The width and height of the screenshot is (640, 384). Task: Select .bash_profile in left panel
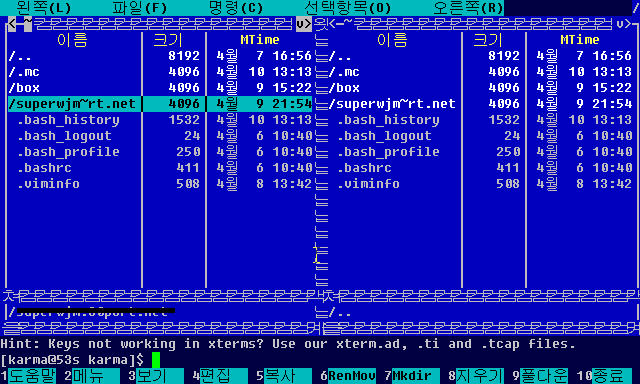pyautogui.click(x=160, y=152)
